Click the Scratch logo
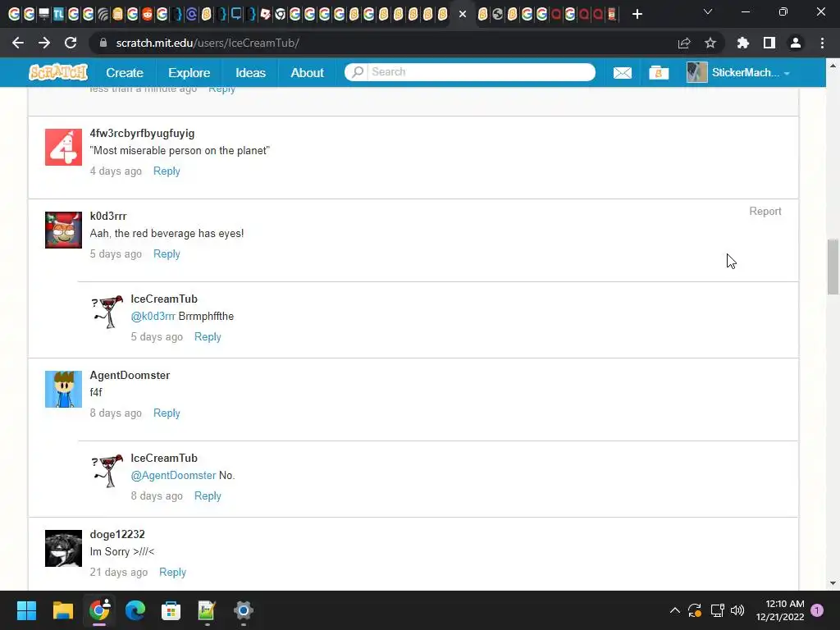The image size is (840, 630). tap(58, 72)
